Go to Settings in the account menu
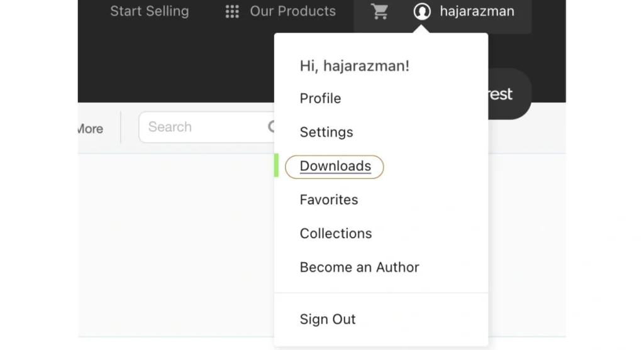 coord(326,132)
